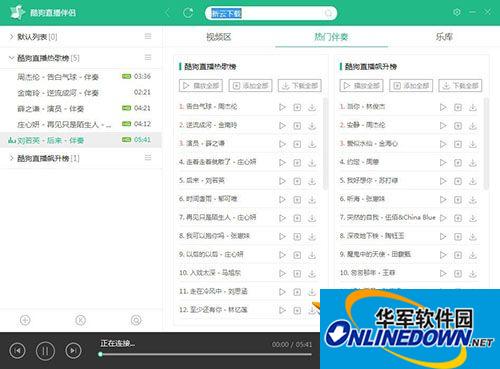Image resolution: width=500 pixels, height=369 pixels.
Task: Click the add-list plus icon at sidebar bottom
Action: point(25,320)
